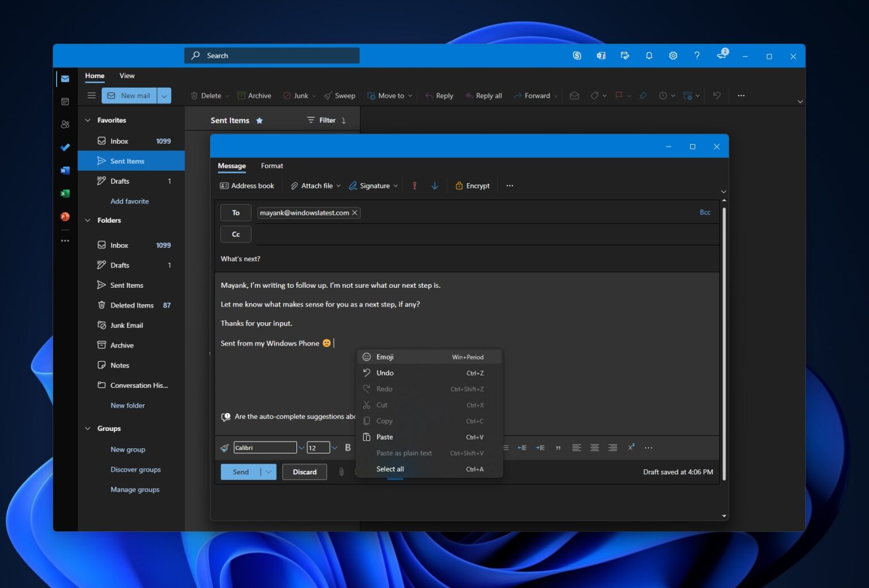This screenshot has height=588, width=869.
Task: Switch to the Format tab
Action: tap(272, 166)
